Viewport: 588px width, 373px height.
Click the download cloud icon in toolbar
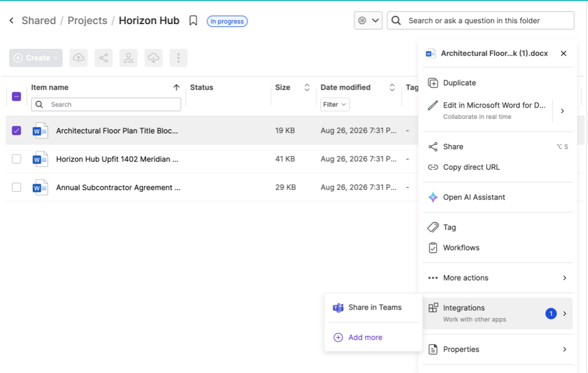tap(154, 58)
